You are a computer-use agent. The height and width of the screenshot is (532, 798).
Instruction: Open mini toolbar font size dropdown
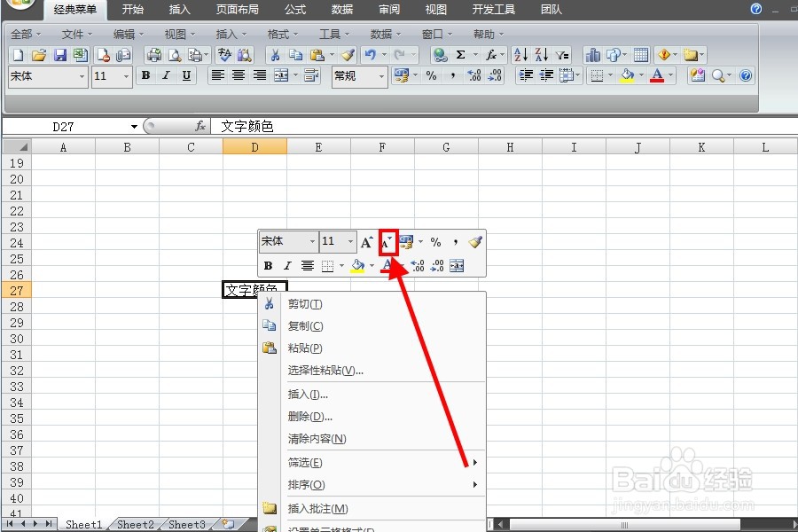[x=350, y=242]
